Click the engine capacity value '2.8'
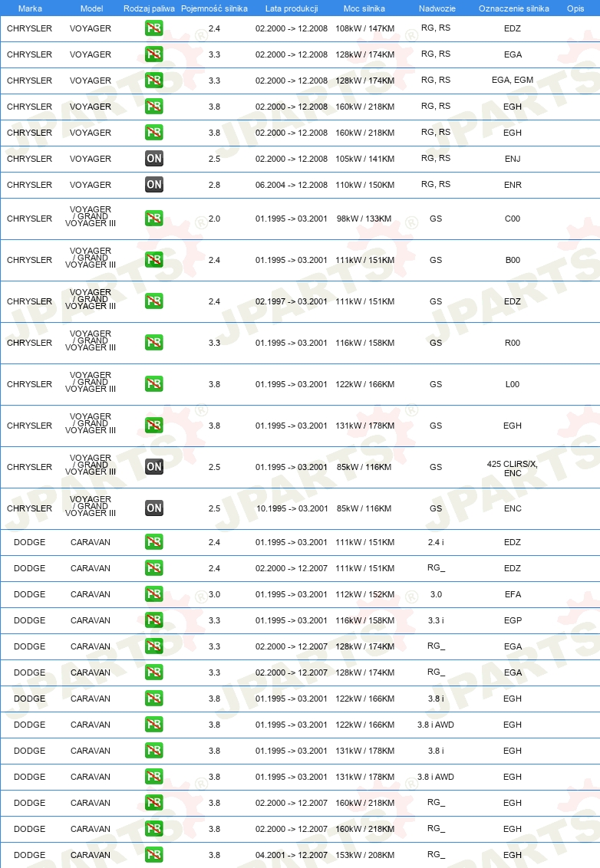This screenshot has height=868, width=600. [214, 185]
